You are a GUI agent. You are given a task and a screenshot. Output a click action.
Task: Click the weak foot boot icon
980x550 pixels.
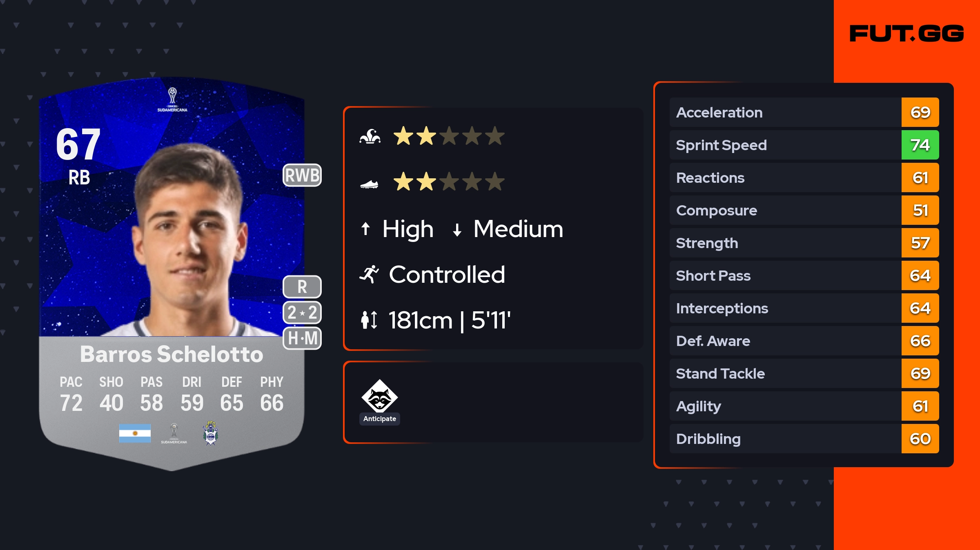pos(369,184)
